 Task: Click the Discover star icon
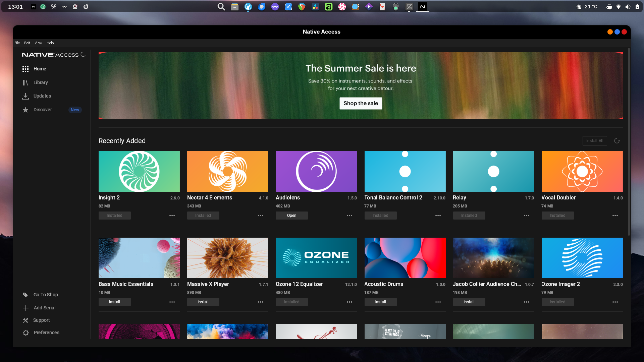pos(25,110)
